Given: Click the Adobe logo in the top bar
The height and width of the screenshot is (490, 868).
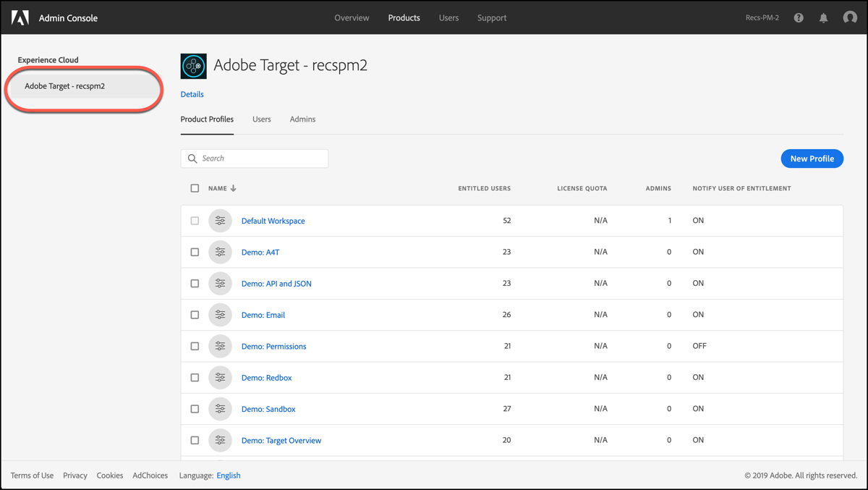Looking at the screenshot, I should (20, 17).
